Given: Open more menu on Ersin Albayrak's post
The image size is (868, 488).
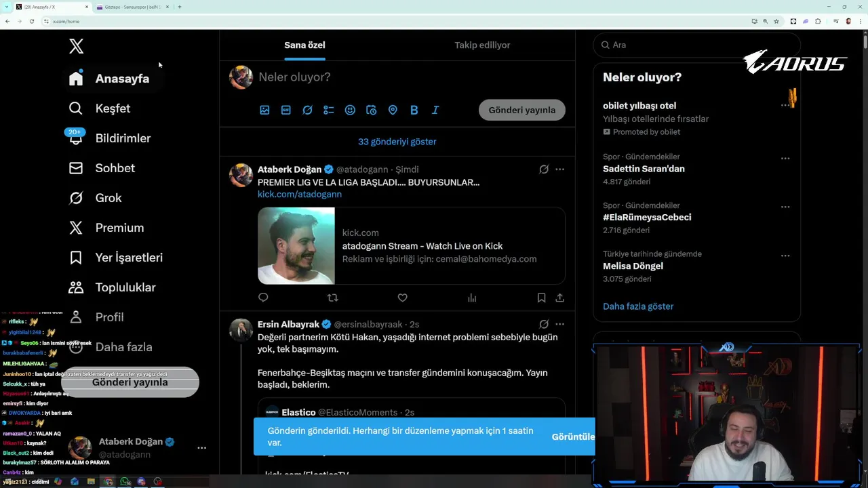Looking at the screenshot, I should point(559,325).
